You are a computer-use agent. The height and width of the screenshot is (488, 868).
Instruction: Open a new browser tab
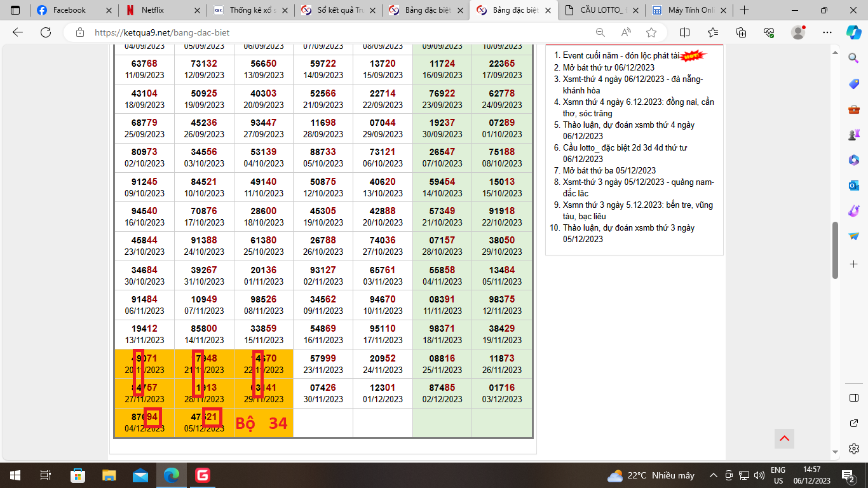coord(745,10)
